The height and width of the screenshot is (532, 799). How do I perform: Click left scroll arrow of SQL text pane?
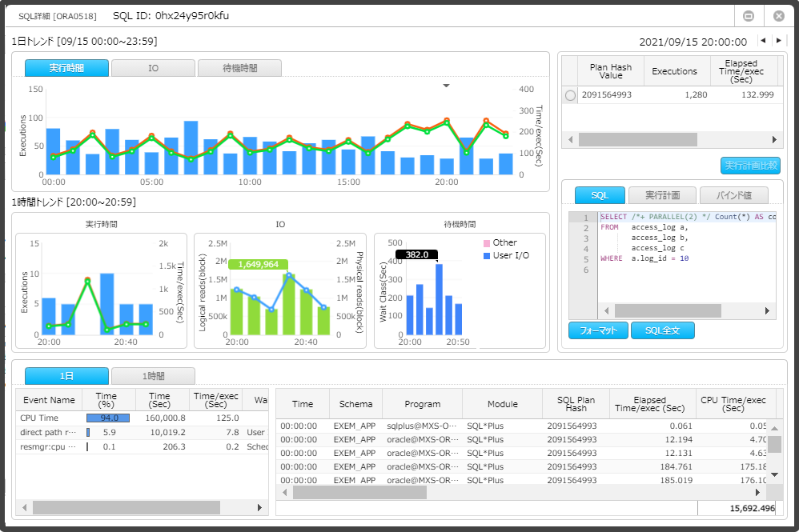(606, 310)
